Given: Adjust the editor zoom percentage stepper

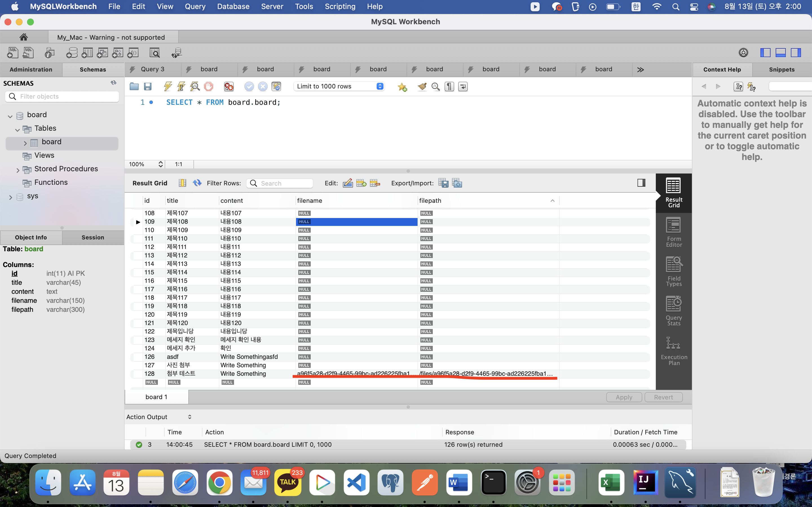Looking at the screenshot, I should click(x=161, y=164).
